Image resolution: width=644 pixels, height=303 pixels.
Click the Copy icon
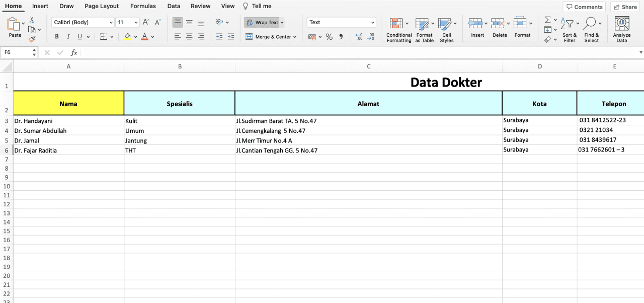click(x=32, y=30)
